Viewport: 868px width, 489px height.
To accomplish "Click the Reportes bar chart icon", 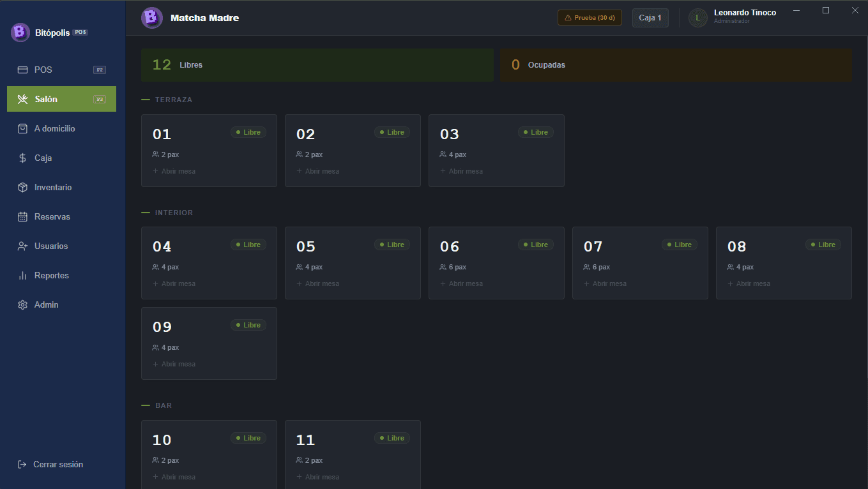I will (x=22, y=275).
